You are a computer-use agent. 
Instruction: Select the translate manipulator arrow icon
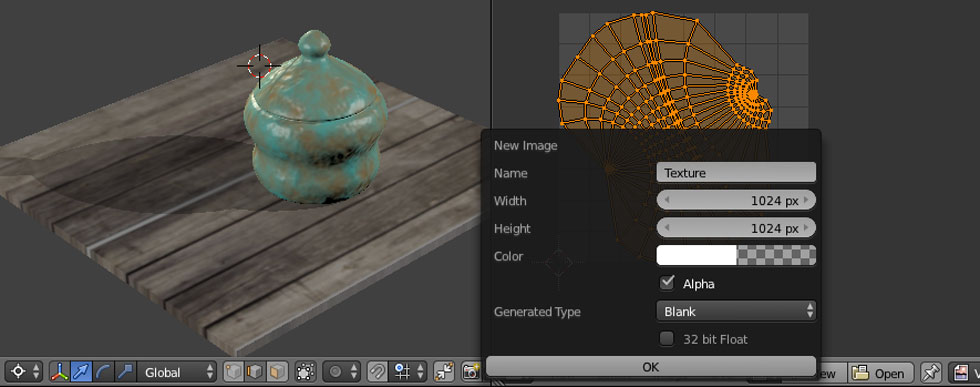(81, 372)
